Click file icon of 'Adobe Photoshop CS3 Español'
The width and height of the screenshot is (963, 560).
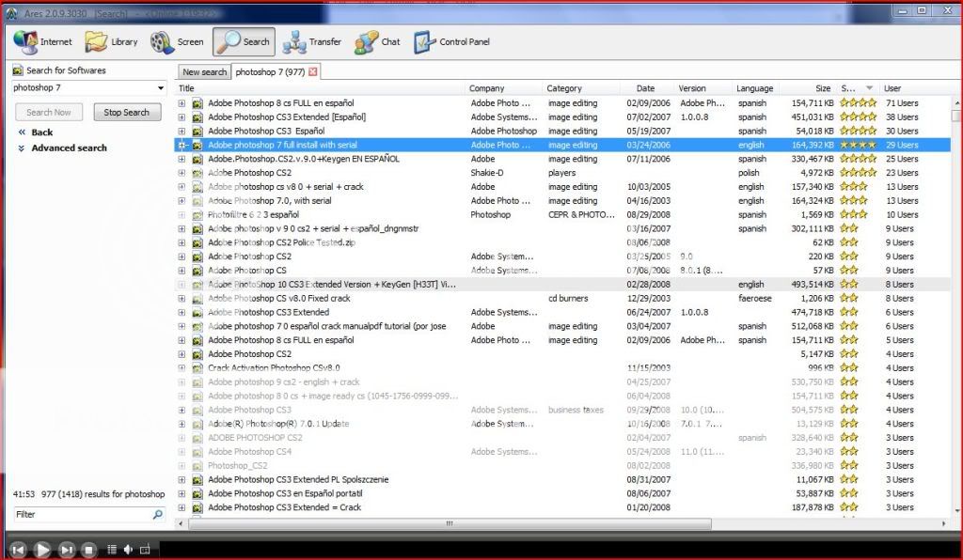click(197, 132)
